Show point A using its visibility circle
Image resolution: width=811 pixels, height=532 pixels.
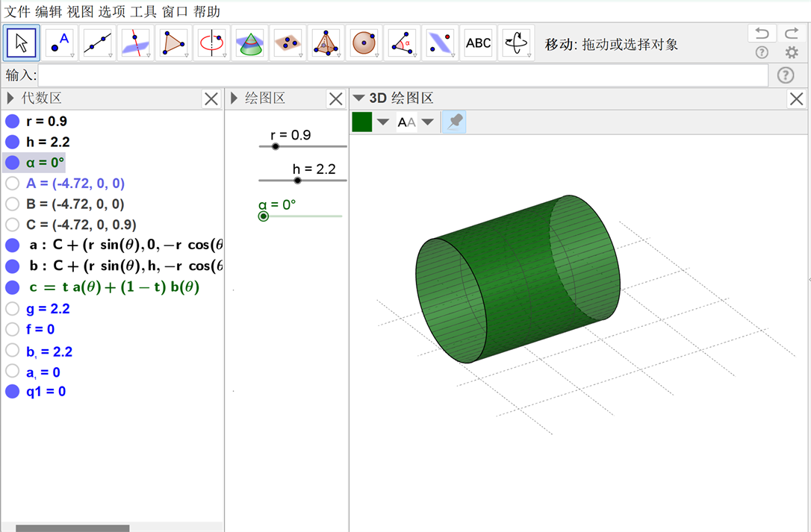[12, 184]
